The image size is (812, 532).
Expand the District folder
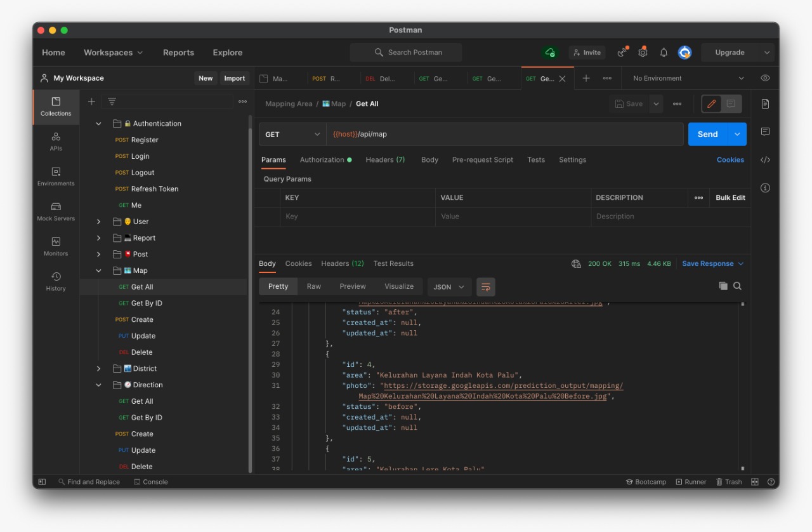click(x=98, y=369)
